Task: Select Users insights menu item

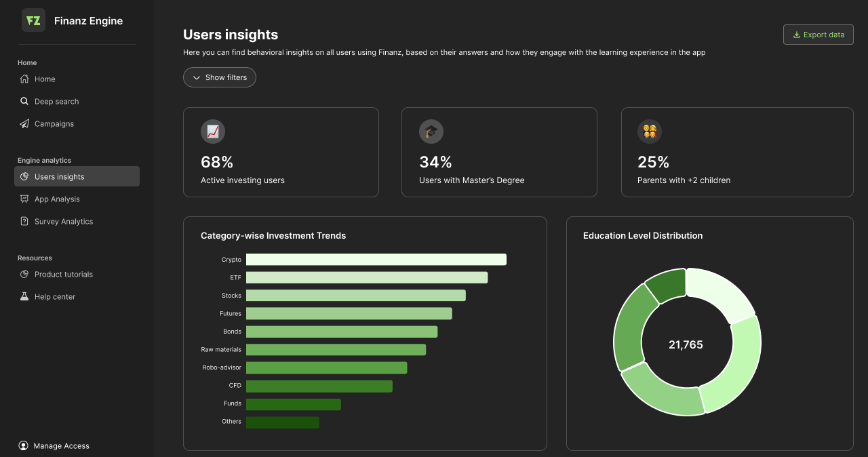Action: 77,176
